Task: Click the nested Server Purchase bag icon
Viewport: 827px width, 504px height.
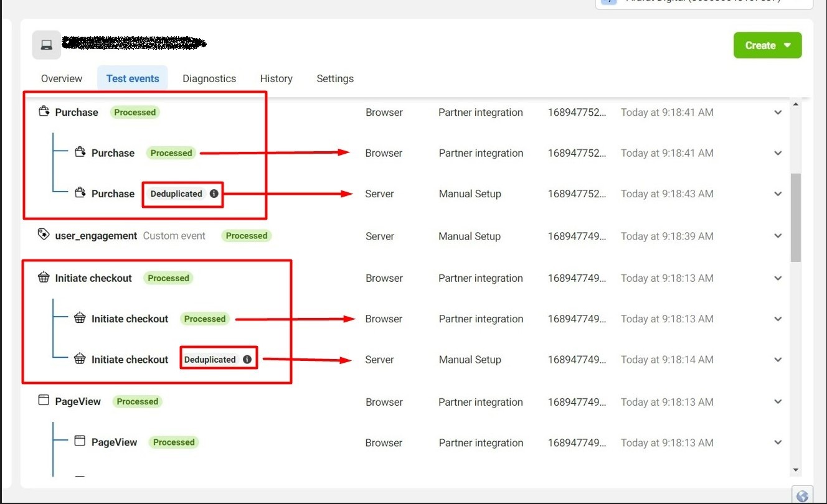Action: pos(80,193)
